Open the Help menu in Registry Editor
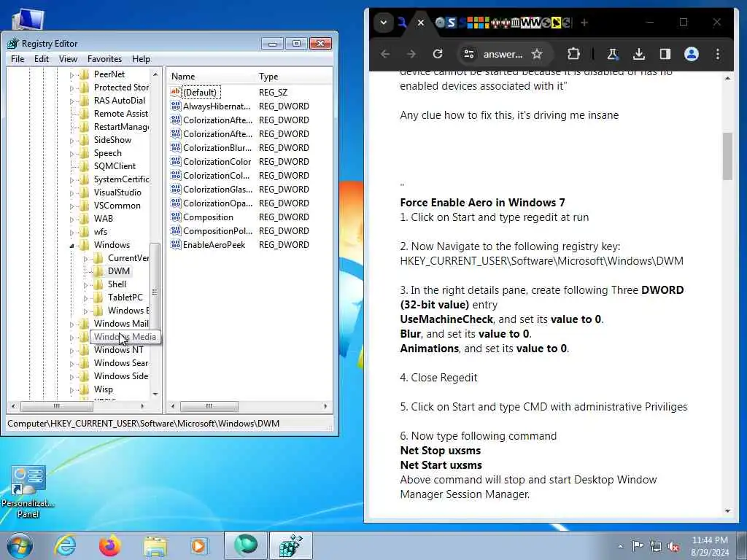The image size is (747, 560). [141, 59]
